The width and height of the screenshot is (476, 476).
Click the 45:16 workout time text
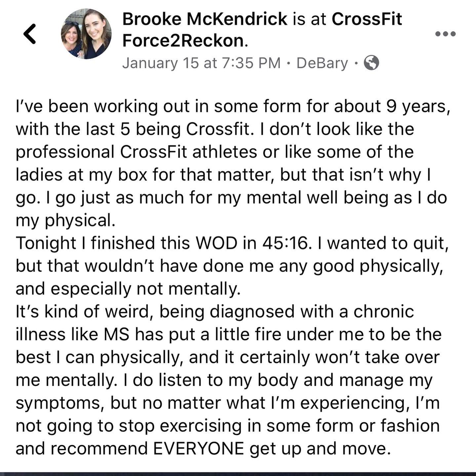pos(287,243)
